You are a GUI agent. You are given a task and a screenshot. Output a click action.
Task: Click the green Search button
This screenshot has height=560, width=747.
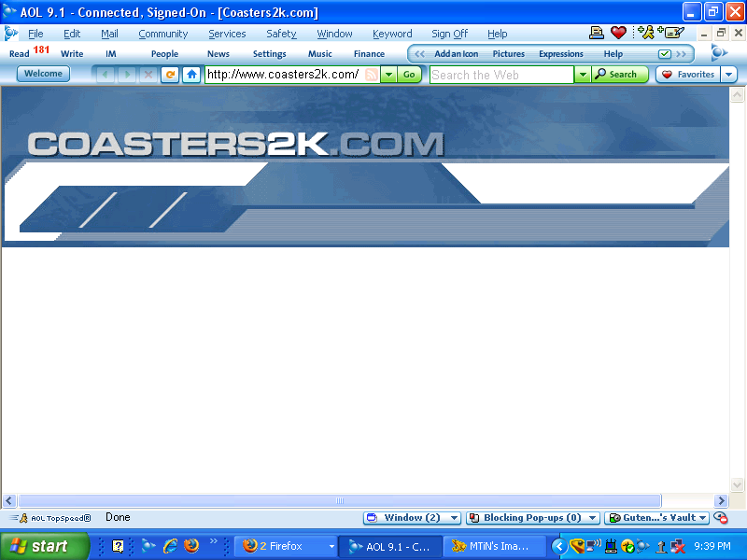pyautogui.click(x=619, y=75)
